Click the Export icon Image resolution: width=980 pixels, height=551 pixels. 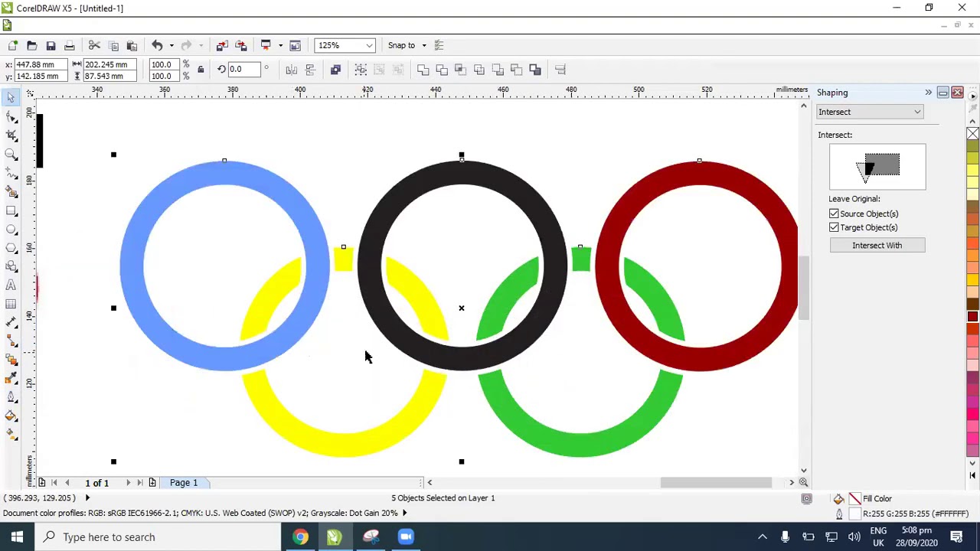[241, 45]
